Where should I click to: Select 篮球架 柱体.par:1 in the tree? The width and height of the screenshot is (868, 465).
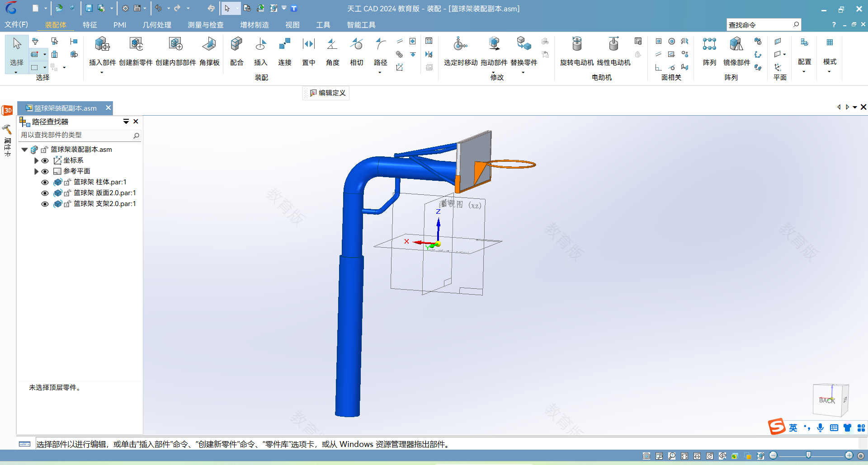pos(100,182)
